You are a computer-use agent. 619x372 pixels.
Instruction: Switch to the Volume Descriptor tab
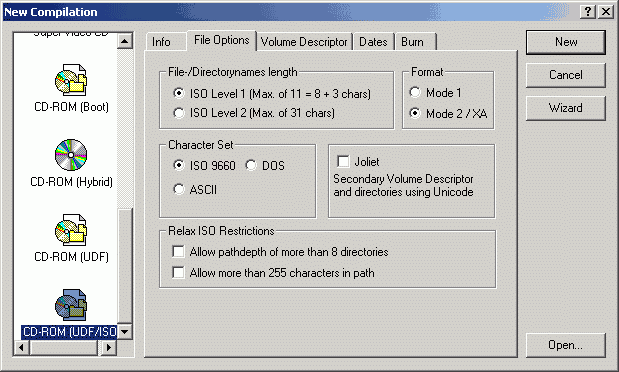[x=304, y=42]
